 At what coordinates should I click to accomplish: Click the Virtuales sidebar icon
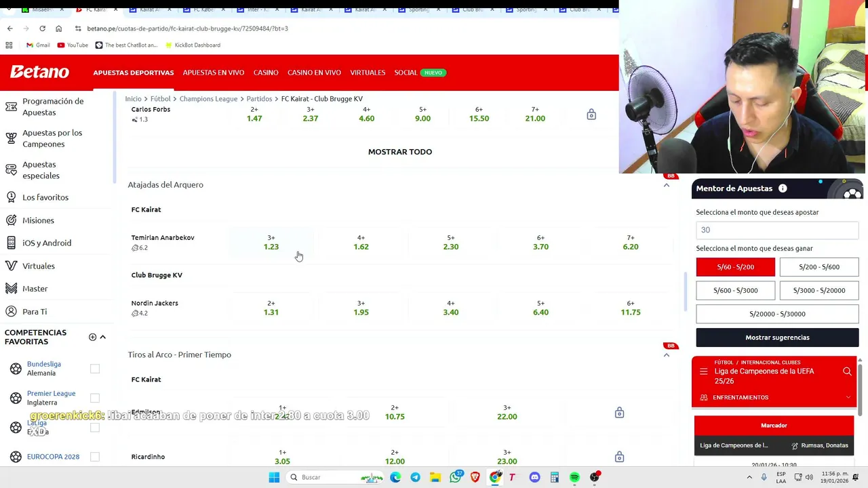pyautogui.click(x=11, y=266)
